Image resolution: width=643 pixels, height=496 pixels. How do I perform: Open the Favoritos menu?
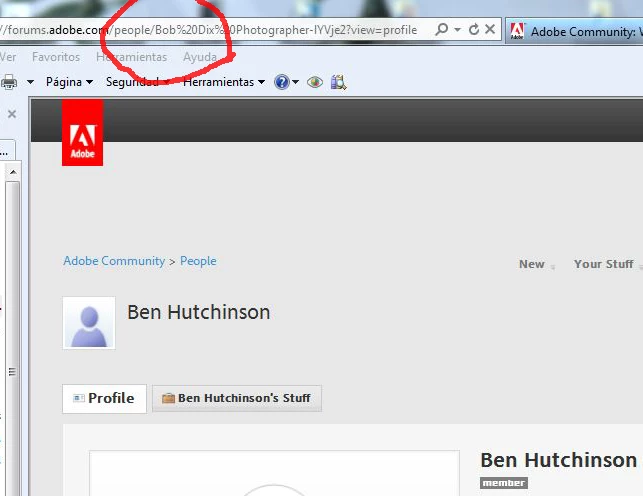pos(56,57)
